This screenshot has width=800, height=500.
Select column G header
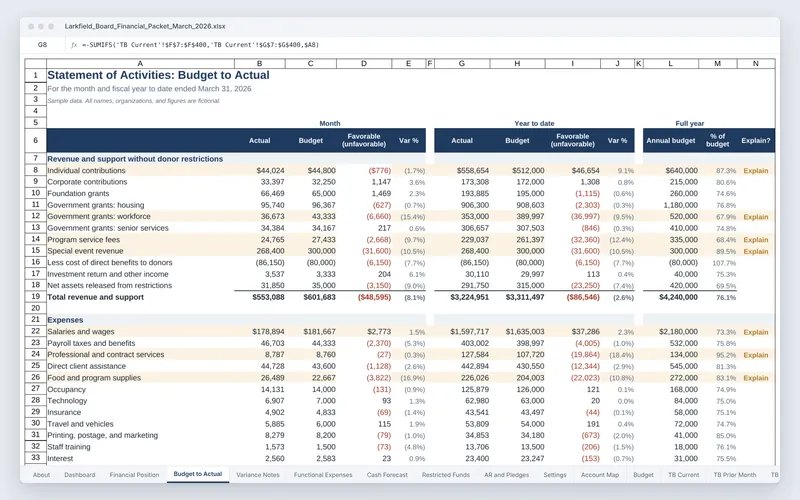coord(462,64)
